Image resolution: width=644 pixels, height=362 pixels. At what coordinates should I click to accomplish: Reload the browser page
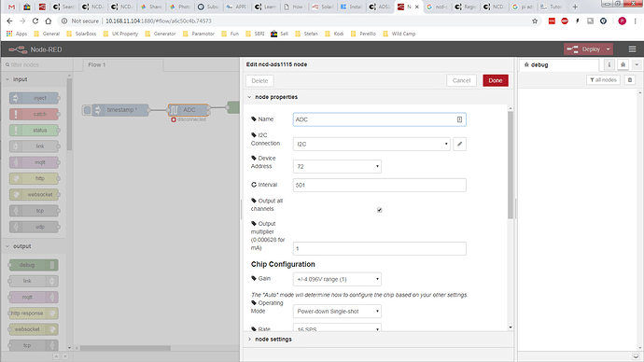coord(35,21)
